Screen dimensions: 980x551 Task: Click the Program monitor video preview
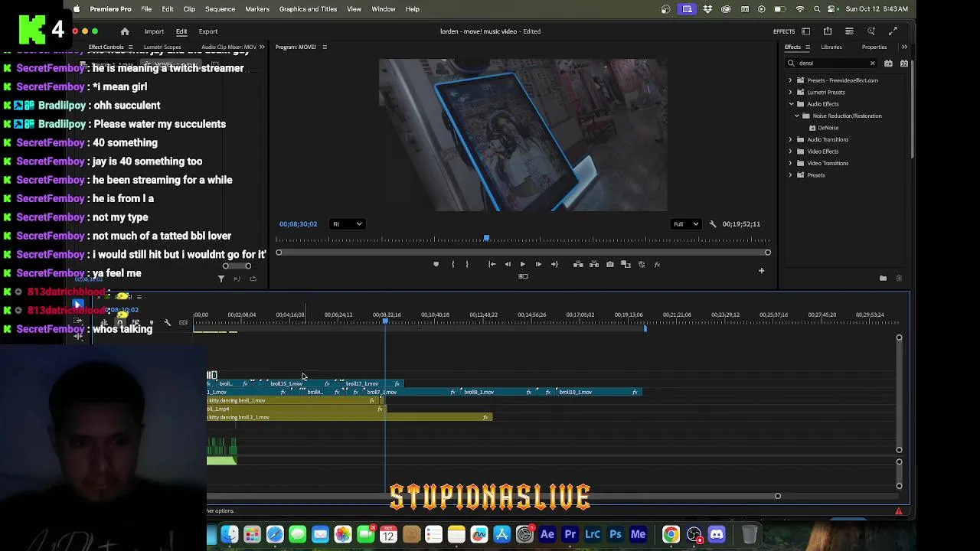[x=523, y=135]
